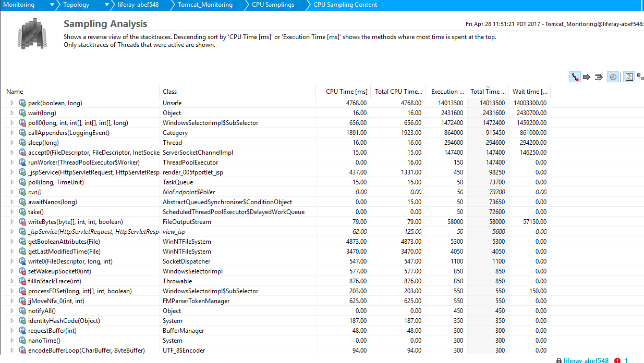644x363 pixels.
Task: Sort by CPU Time [ms] column
Action: point(347,92)
